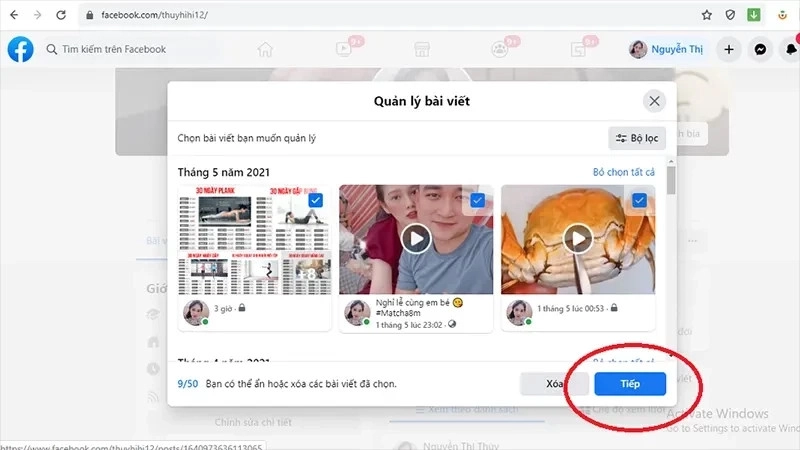Go to Facebook Home icon
This screenshot has height=450, width=800.
pos(265,49)
